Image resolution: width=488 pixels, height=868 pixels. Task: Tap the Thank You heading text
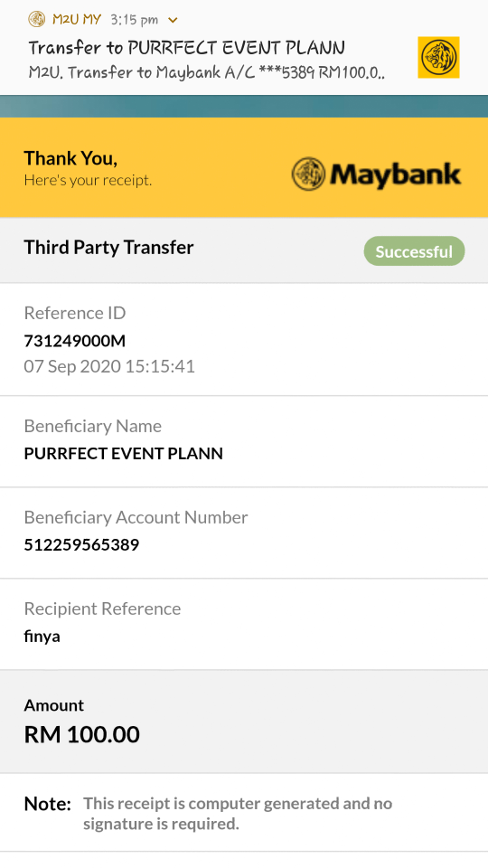click(x=70, y=158)
